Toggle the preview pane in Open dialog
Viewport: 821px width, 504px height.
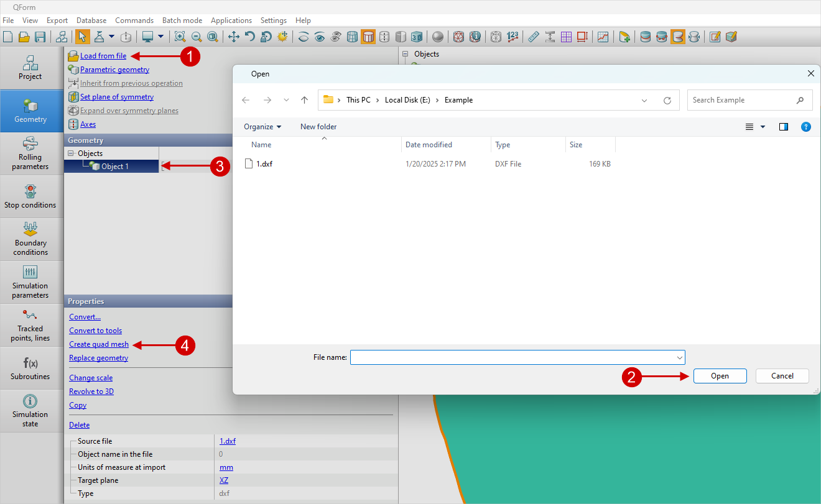pos(784,127)
